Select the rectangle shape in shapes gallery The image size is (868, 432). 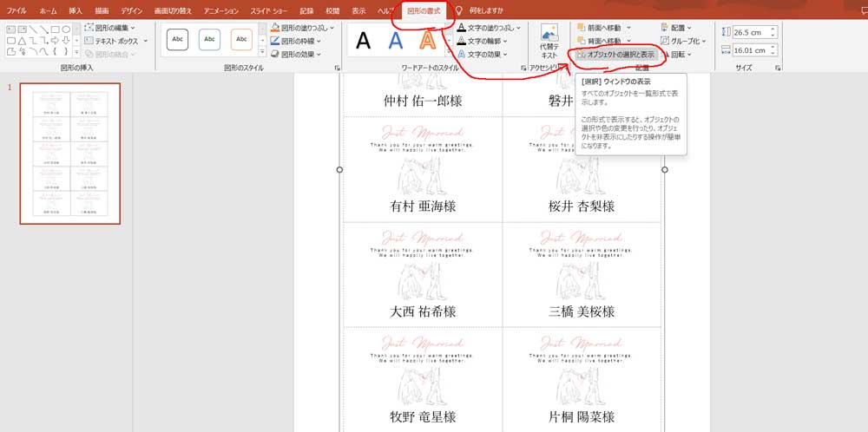(x=56, y=29)
